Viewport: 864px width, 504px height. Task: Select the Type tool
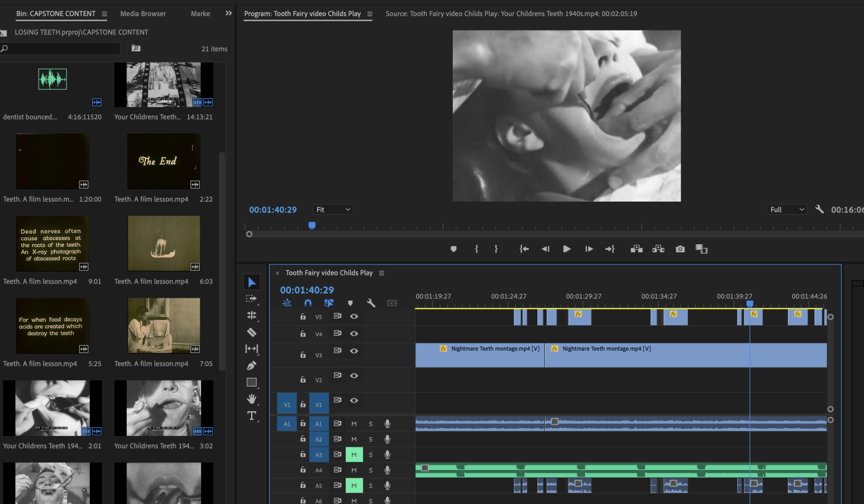252,415
